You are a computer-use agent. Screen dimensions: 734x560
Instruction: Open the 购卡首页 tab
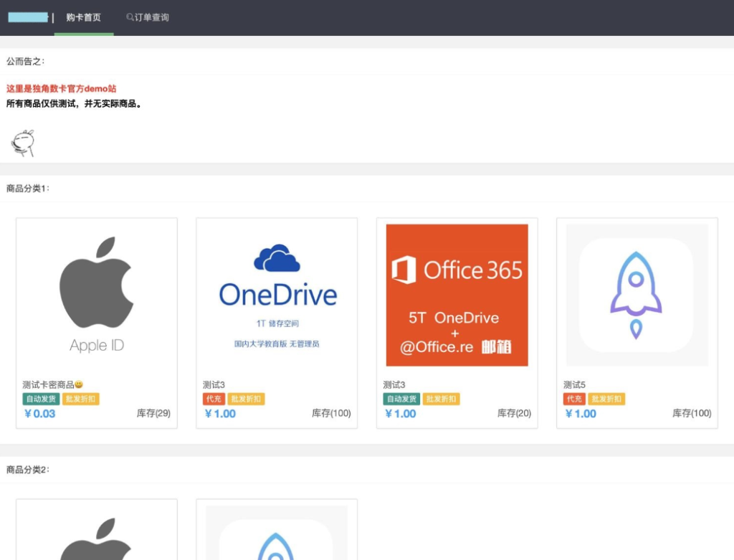pyautogui.click(x=84, y=17)
